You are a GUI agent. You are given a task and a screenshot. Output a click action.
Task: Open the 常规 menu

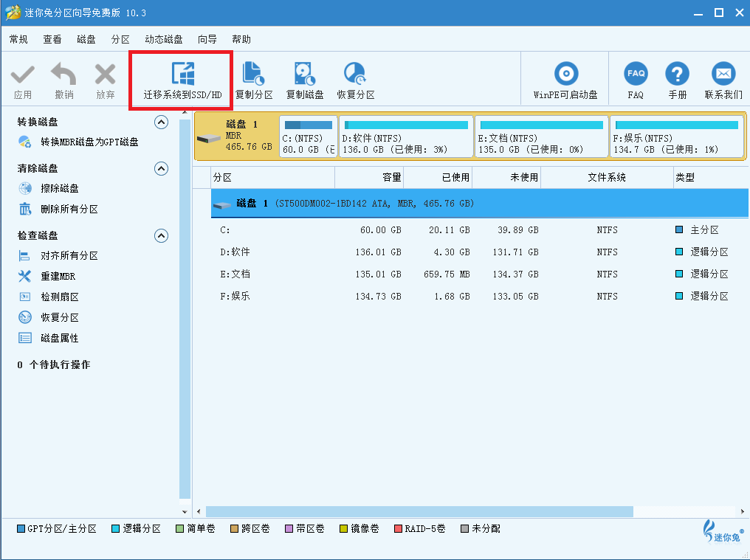[18, 39]
